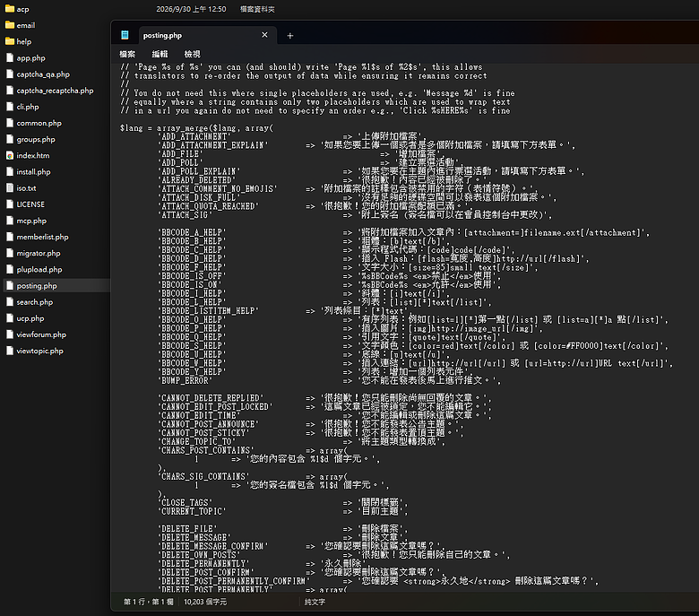Click the help folder icon
Viewport: 699px width, 616px height.
point(10,41)
